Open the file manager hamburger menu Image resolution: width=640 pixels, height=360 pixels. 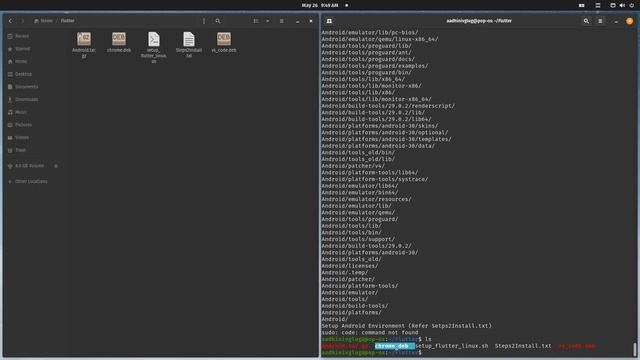pyautogui.click(x=282, y=21)
